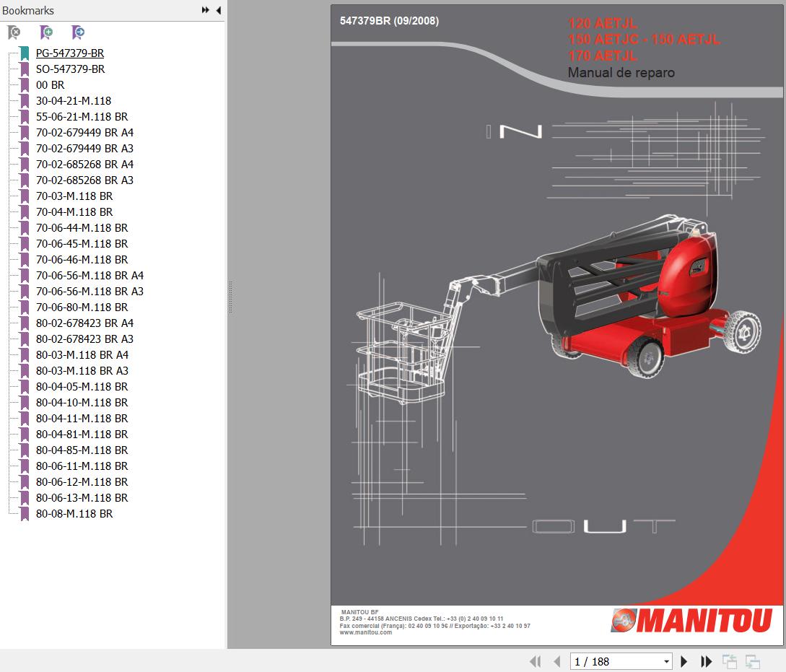Image resolution: width=786 pixels, height=672 pixels.
Task: Click the previous view icon
Action: (730, 661)
